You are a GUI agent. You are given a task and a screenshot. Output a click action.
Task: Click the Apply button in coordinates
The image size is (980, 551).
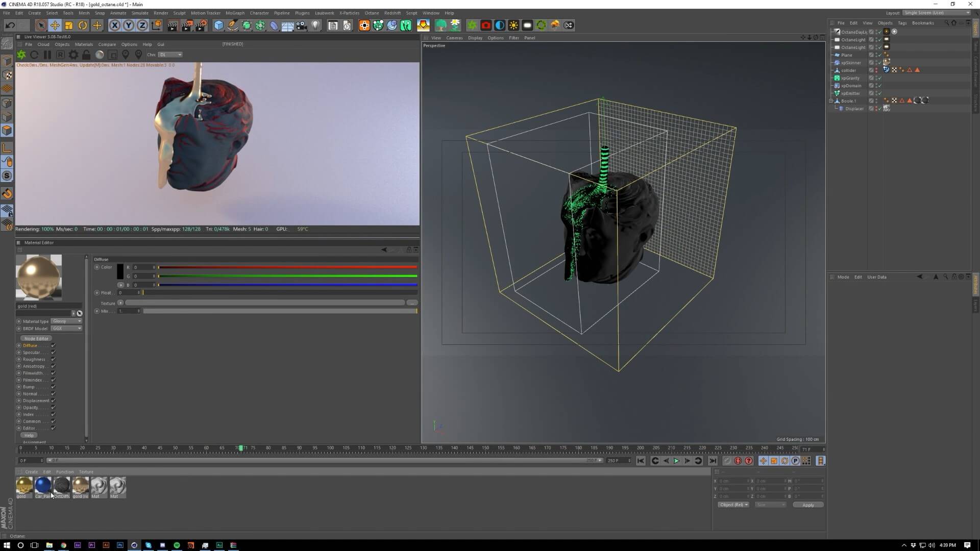coord(808,505)
